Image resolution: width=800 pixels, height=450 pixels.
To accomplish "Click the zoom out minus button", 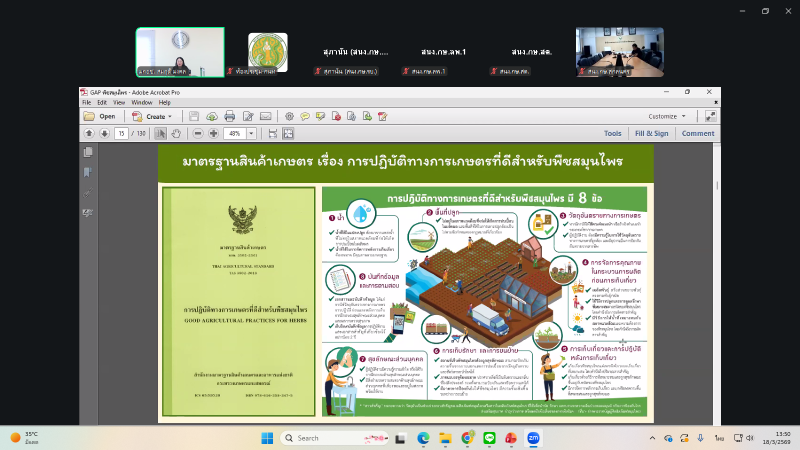I will click(198, 133).
